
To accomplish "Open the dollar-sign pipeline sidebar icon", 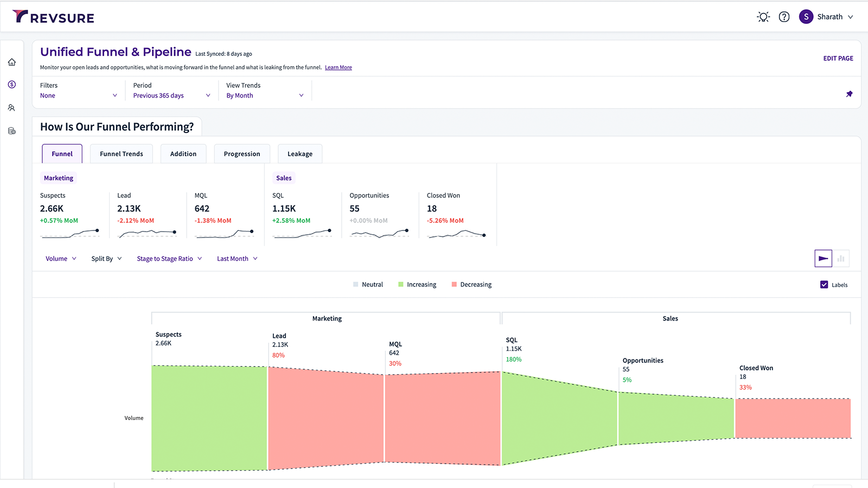I will [12, 85].
